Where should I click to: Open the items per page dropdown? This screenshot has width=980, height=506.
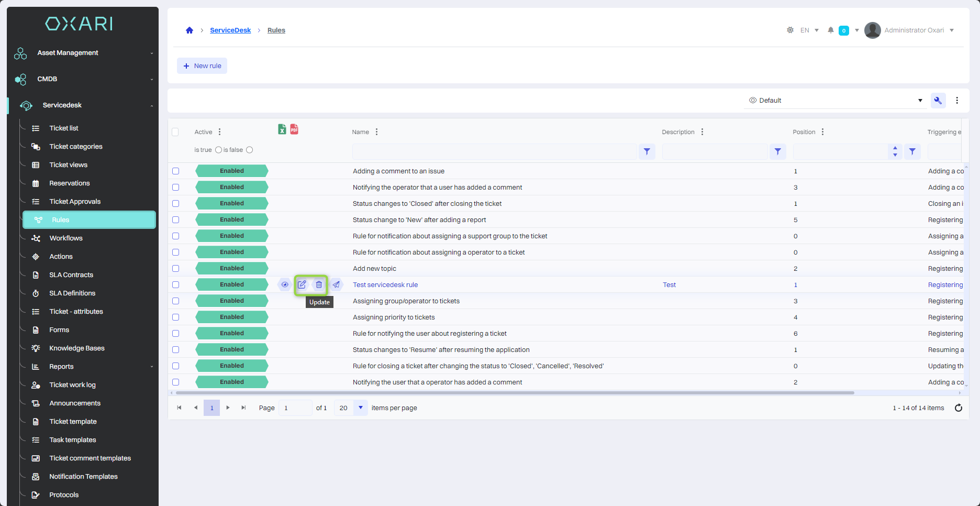360,408
